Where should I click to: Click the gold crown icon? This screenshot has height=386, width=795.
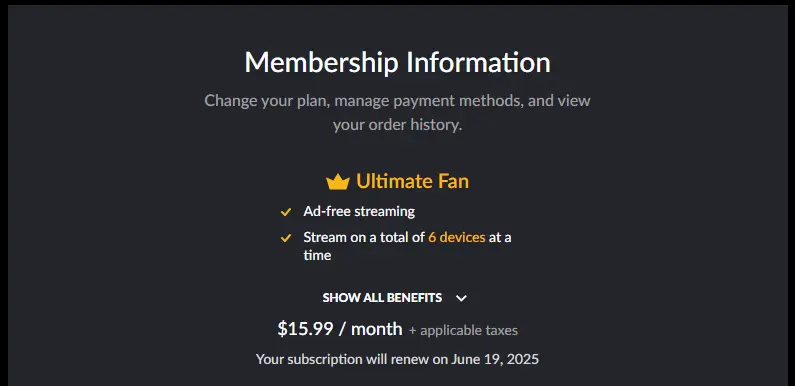[x=338, y=182]
